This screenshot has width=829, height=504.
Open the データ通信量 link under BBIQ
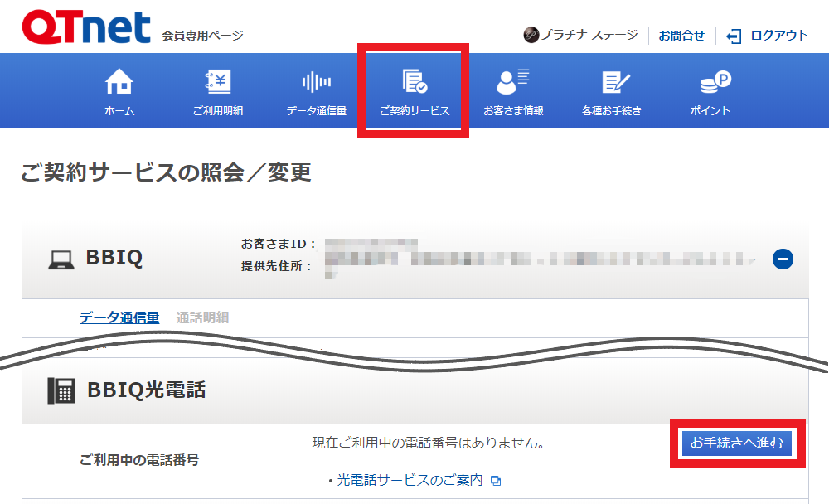click(119, 317)
